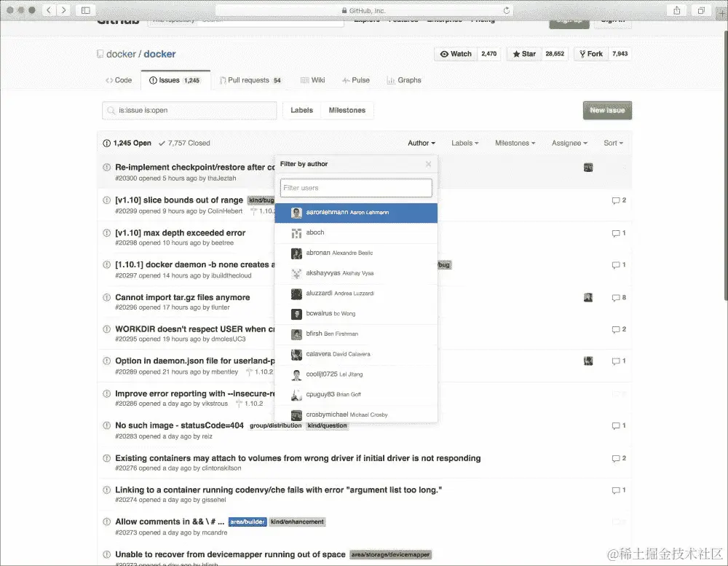Open the Wiki tab
Viewport: 728px width, 566px height.
click(312, 80)
